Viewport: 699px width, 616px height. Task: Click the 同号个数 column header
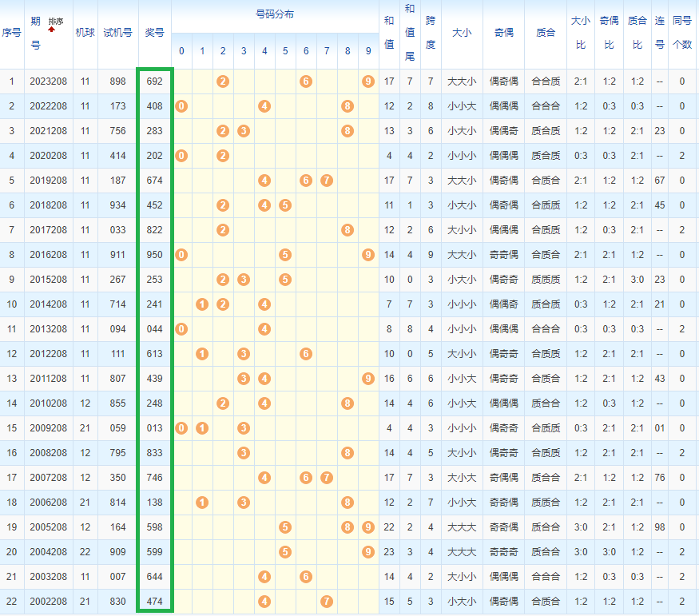tap(682, 34)
